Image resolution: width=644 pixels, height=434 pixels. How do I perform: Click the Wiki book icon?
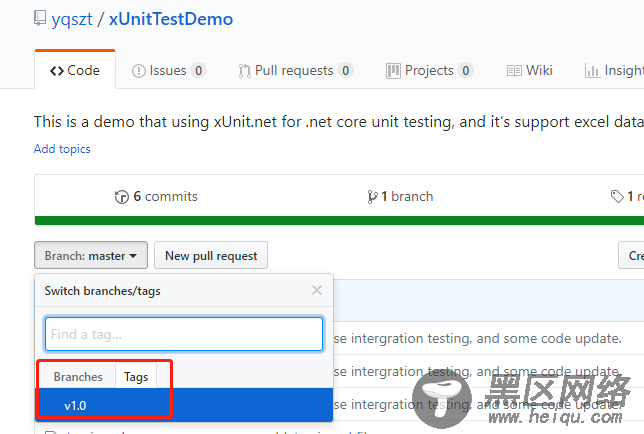tap(514, 71)
